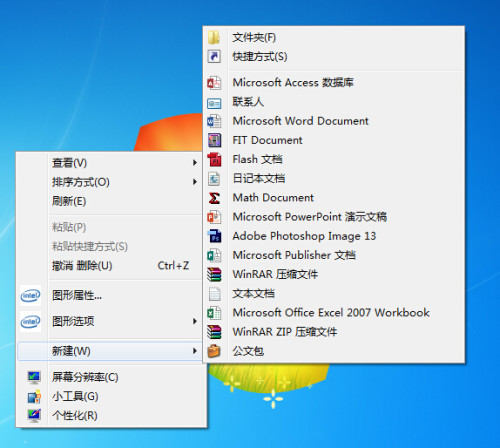Click the Flash 文档 icon
The width and height of the screenshot is (500, 448).
(214, 159)
